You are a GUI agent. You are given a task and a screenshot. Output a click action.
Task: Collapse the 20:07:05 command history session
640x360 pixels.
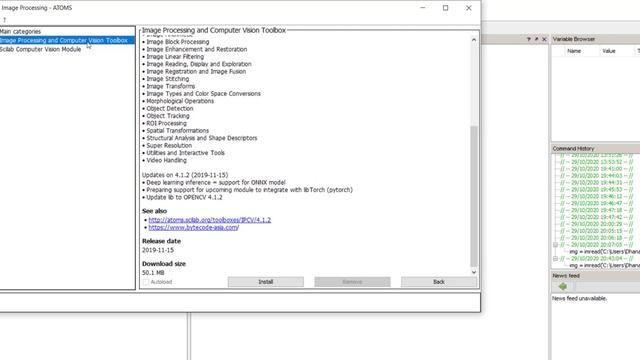[x=555, y=245]
